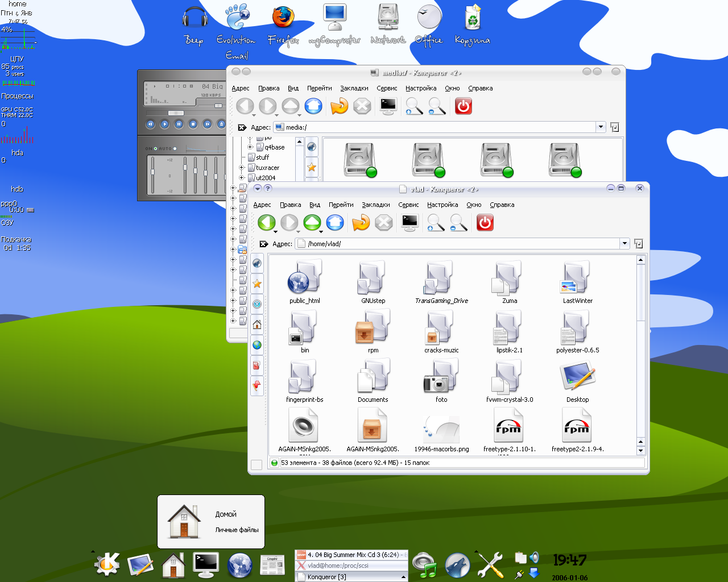Open the K menu on the panel
The image size is (728, 582).
pos(107,564)
